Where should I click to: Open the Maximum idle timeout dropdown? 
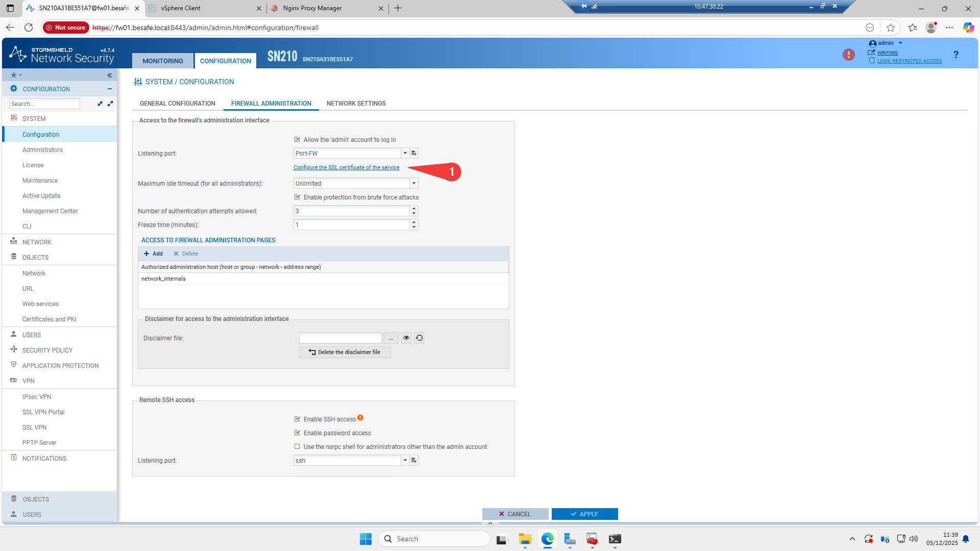(414, 183)
